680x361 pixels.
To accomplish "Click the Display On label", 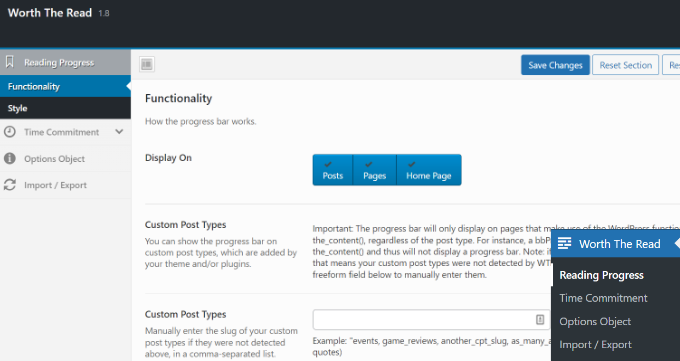I will point(168,158).
